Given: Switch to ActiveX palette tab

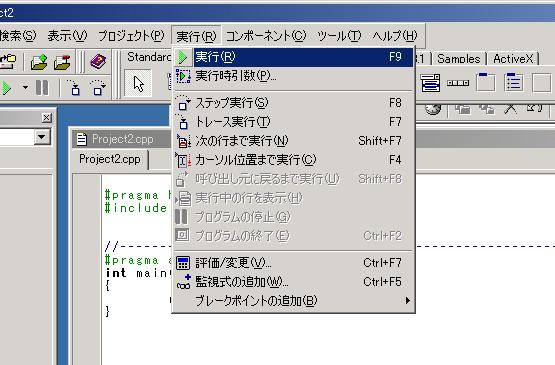Looking at the screenshot, I should click(x=513, y=58).
